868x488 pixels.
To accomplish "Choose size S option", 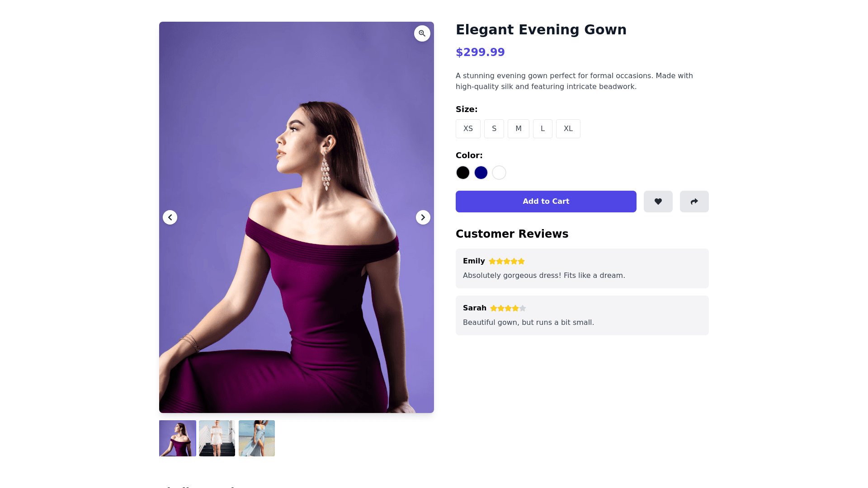I will [494, 129].
